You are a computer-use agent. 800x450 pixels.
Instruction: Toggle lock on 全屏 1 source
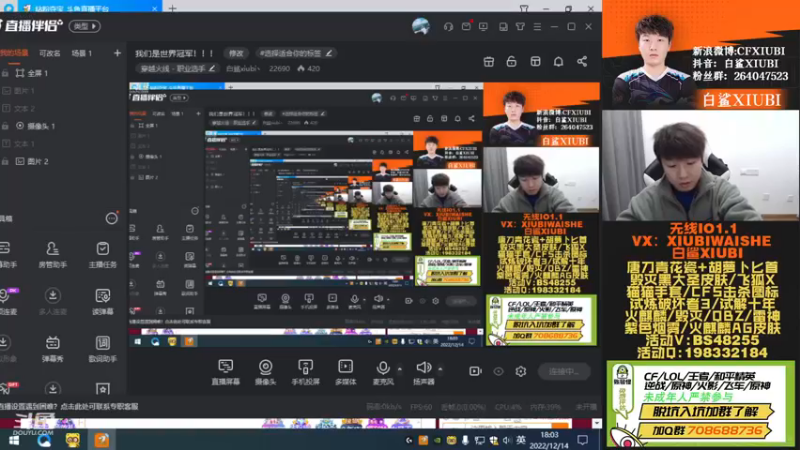pos(5,73)
